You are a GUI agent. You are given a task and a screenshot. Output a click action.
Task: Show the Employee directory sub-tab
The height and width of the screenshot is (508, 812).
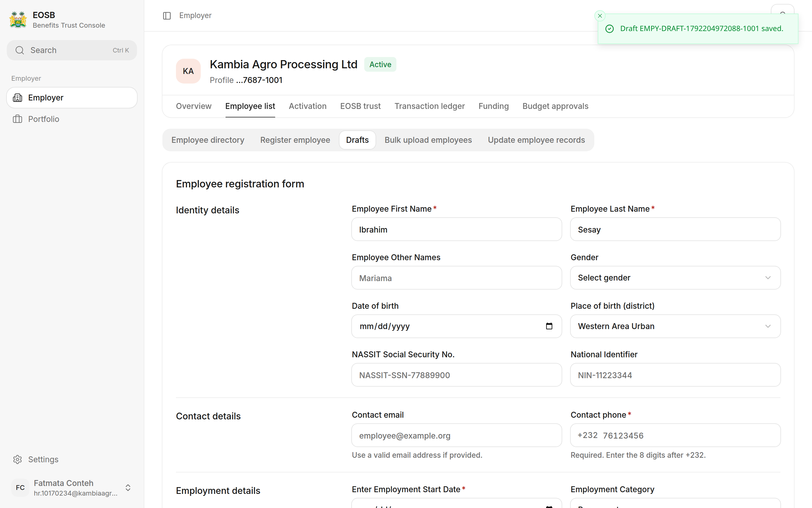pos(208,140)
